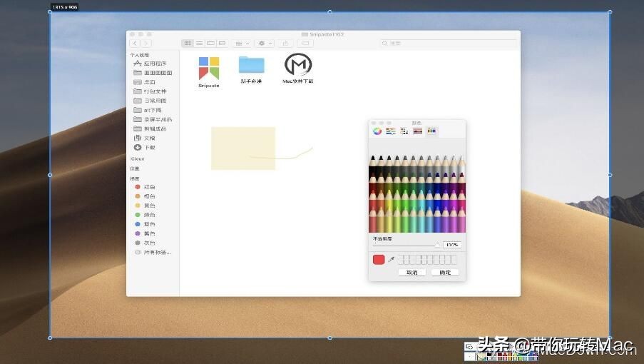
Task: Switch to the color wheel tab
Action: pyautogui.click(x=377, y=131)
